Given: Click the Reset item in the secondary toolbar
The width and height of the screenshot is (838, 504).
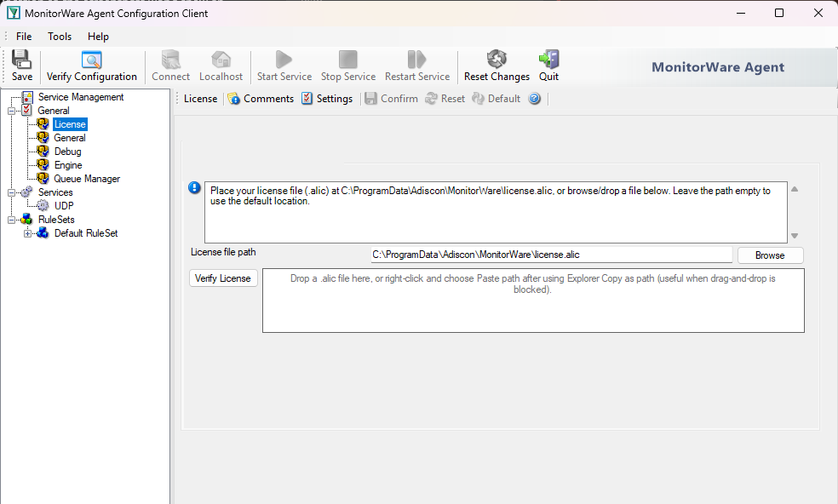Looking at the screenshot, I should click(x=445, y=99).
